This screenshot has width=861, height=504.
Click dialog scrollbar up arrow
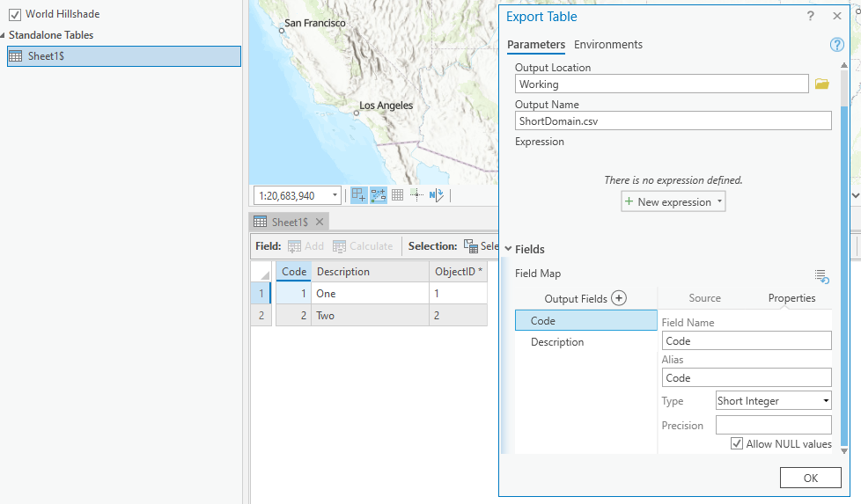[844, 65]
